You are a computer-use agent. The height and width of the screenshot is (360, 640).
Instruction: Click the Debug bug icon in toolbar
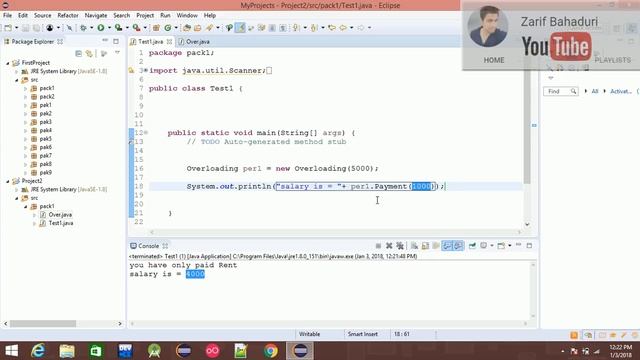click(x=83, y=28)
